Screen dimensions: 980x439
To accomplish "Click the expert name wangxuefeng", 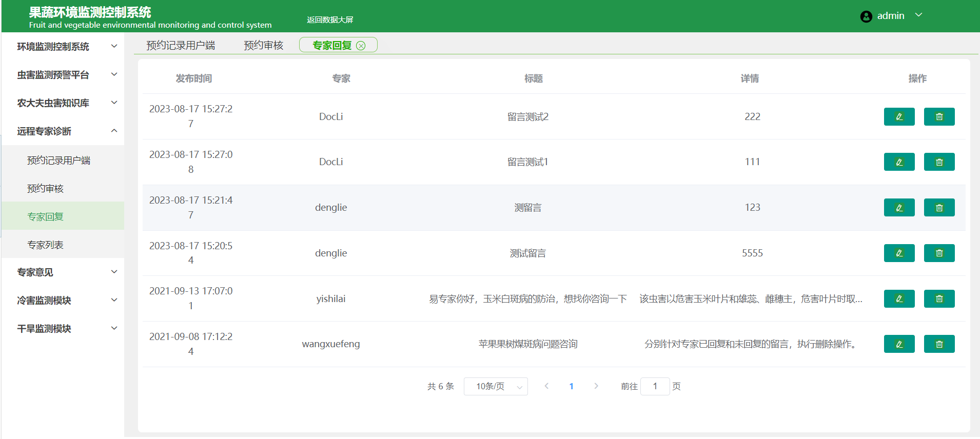I will pos(331,344).
